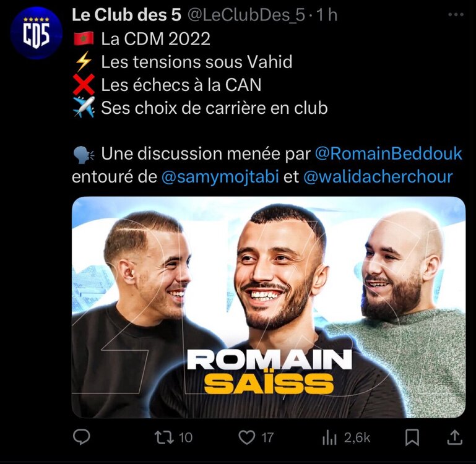Open the CD5 profile avatar

pos(36,32)
